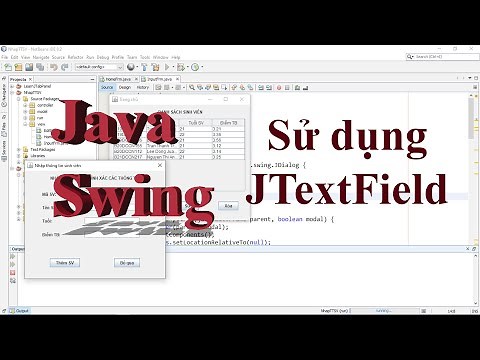The width and height of the screenshot is (480, 360).
Task: Click the New File toolbar icon
Action: [x=7, y=67]
